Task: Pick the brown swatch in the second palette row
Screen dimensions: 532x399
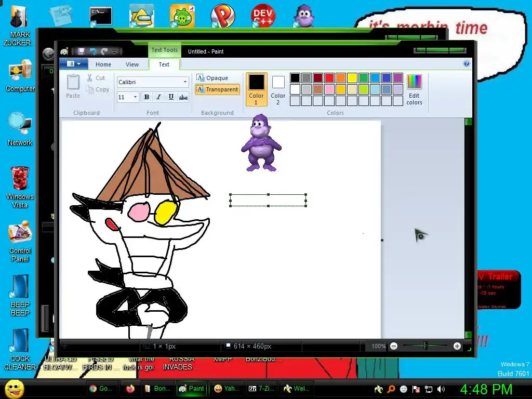Action: (x=318, y=89)
